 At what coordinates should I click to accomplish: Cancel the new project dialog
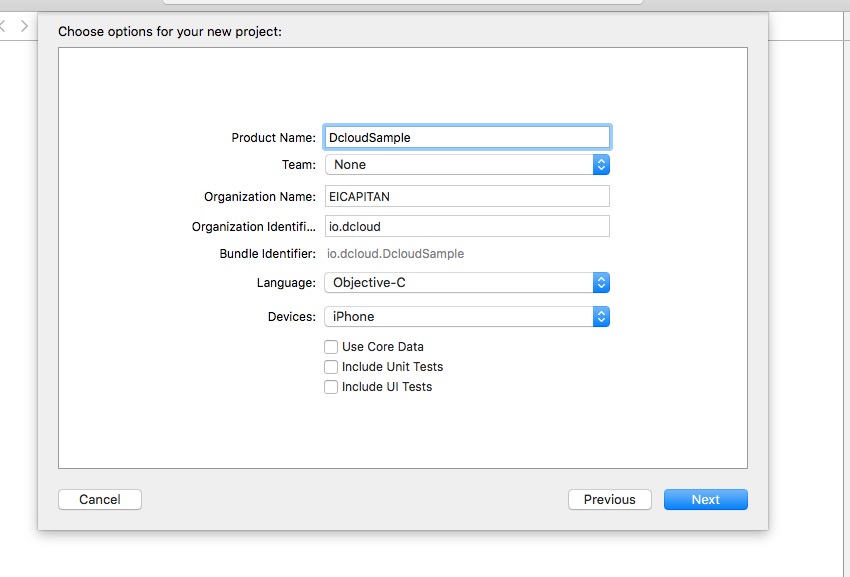click(100, 499)
